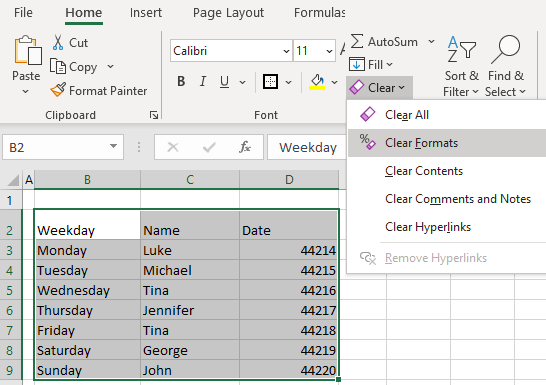Image resolution: width=546 pixels, height=385 pixels.
Task: Expand the Paste options arrow
Action: click(x=25, y=92)
